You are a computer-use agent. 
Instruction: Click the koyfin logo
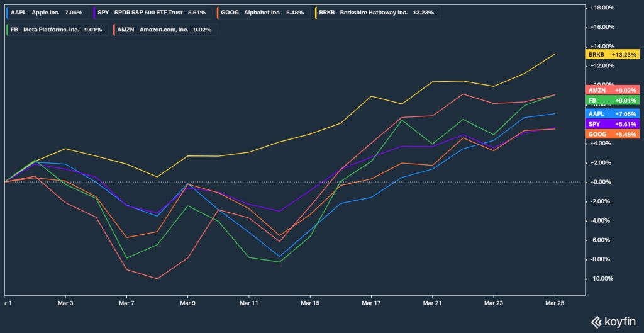point(614,322)
